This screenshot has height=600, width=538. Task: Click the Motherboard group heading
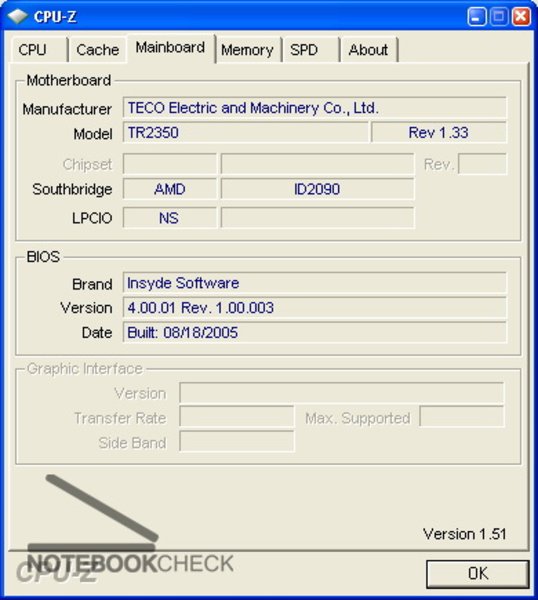click(69, 80)
